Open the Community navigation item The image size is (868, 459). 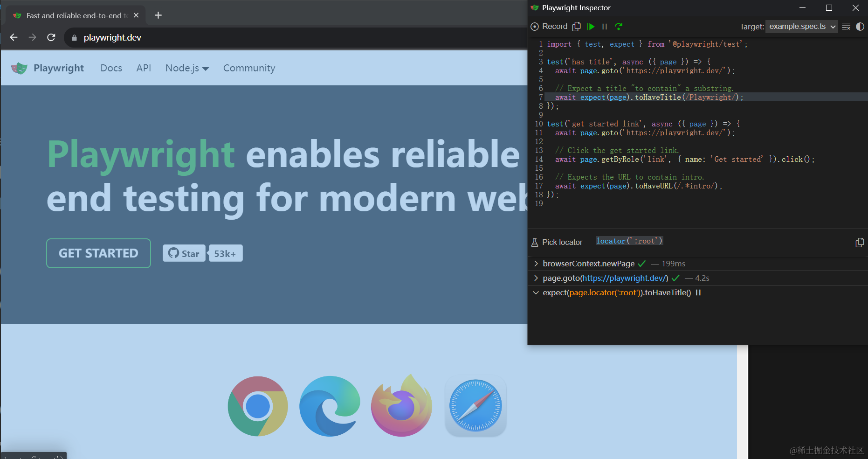click(x=249, y=68)
